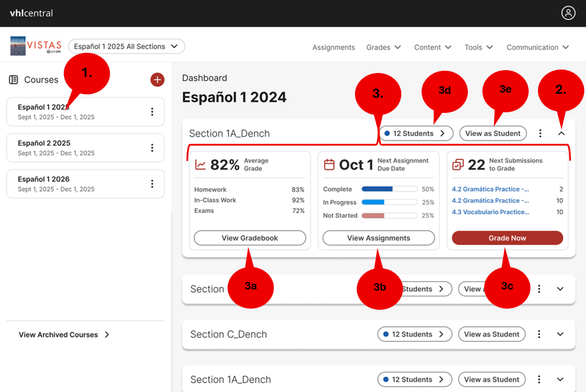Click the Grade Now button
The image size is (586, 392).
[x=507, y=238]
